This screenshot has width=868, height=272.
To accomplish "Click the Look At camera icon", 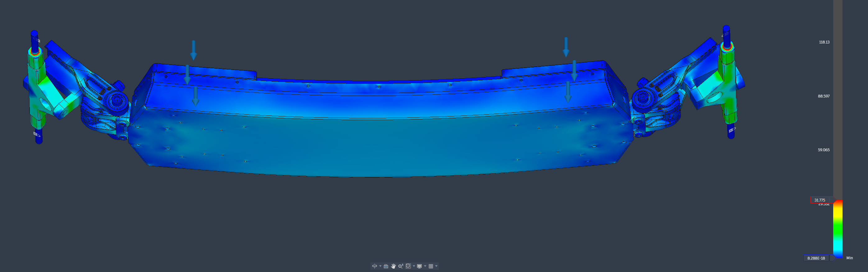I will pyautogui.click(x=386, y=266).
